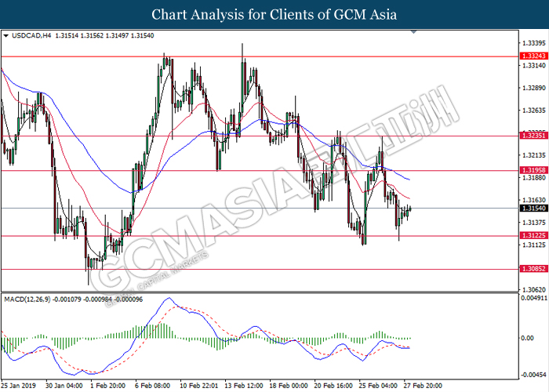Image resolution: width=549 pixels, height=392 pixels.
Task: Click the 1.31880 price scale value
Action: 534,177
